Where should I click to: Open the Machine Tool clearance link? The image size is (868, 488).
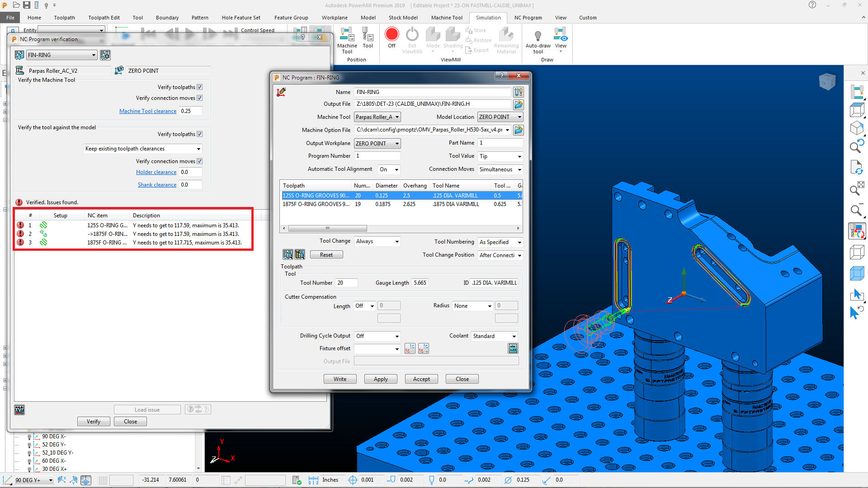point(148,111)
